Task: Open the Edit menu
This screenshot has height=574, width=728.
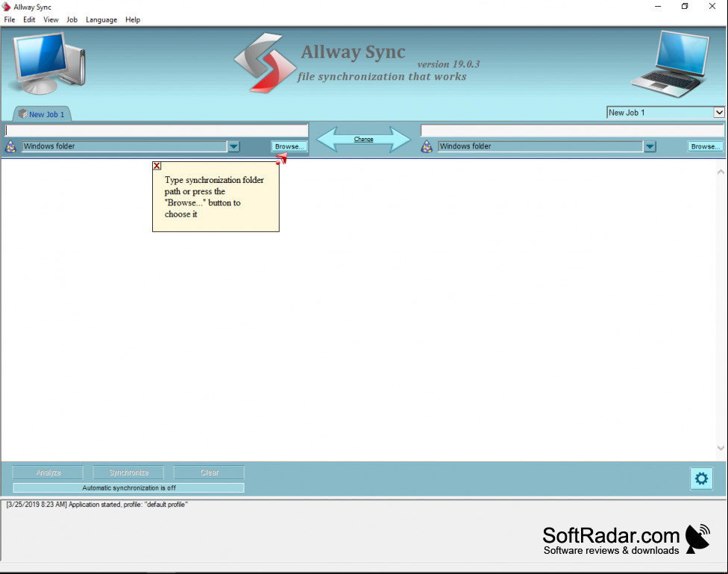Action: [x=29, y=19]
